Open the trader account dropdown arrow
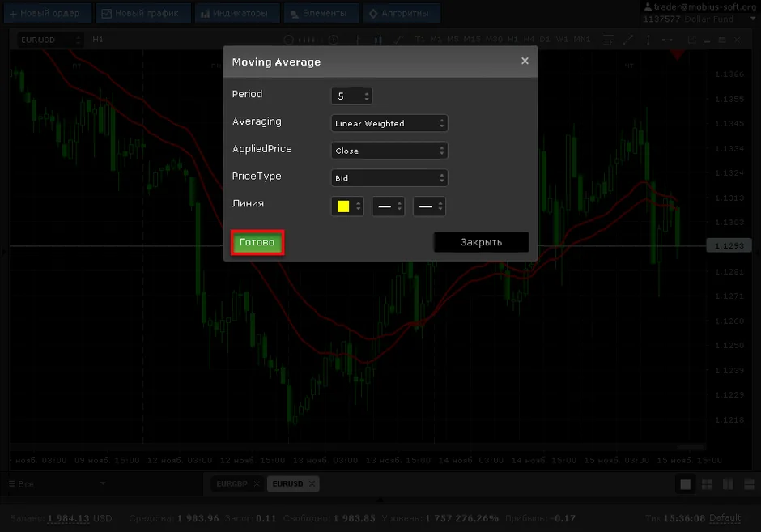This screenshot has width=761, height=532. [x=753, y=19]
